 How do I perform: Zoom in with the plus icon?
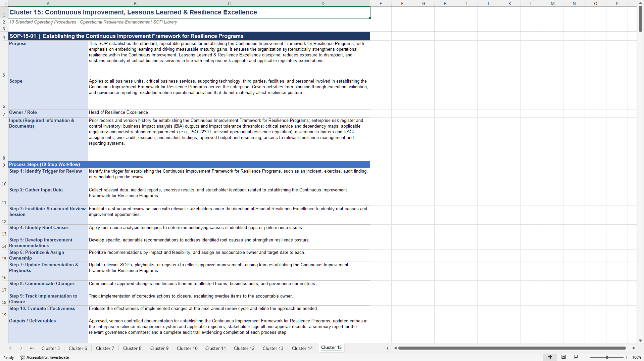coord(626,357)
